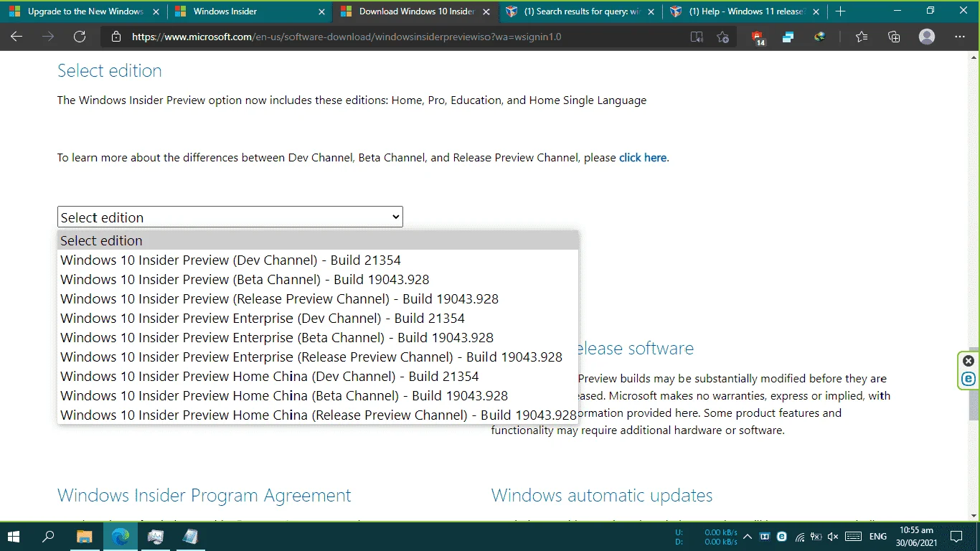This screenshot has width=980, height=551.
Task: Open Wi-Fi network settings tray icon
Action: click(799, 537)
